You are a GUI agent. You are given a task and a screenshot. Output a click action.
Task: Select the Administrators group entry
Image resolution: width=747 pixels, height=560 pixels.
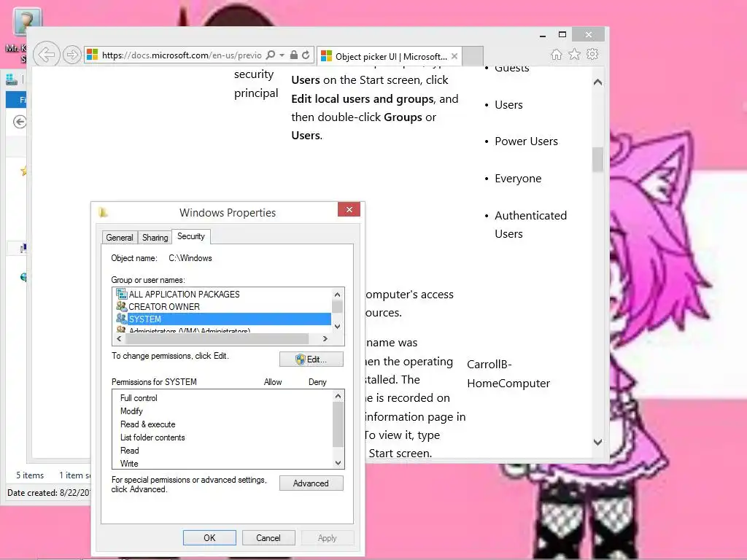coord(189,330)
